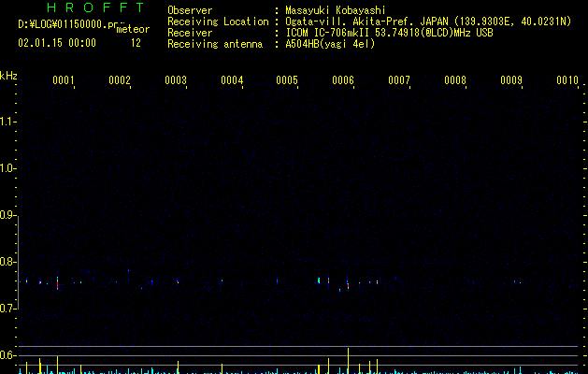Click the date stamp 02.01.15 00:00

pos(57,43)
